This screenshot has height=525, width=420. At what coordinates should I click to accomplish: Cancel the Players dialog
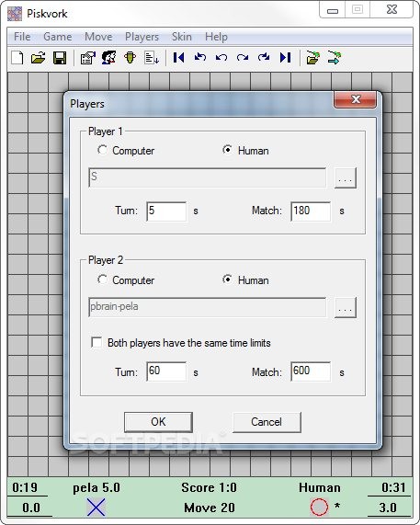tap(267, 422)
